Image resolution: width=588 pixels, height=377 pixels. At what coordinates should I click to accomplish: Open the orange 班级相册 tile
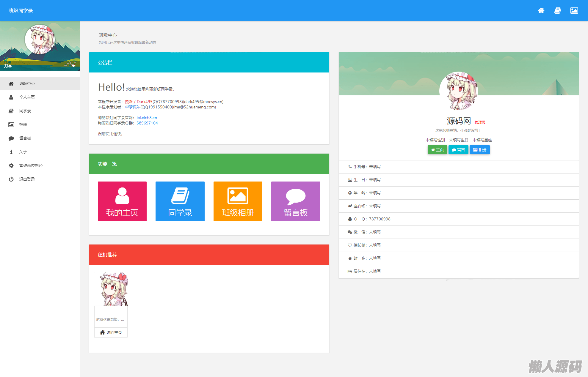(x=238, y=201)
